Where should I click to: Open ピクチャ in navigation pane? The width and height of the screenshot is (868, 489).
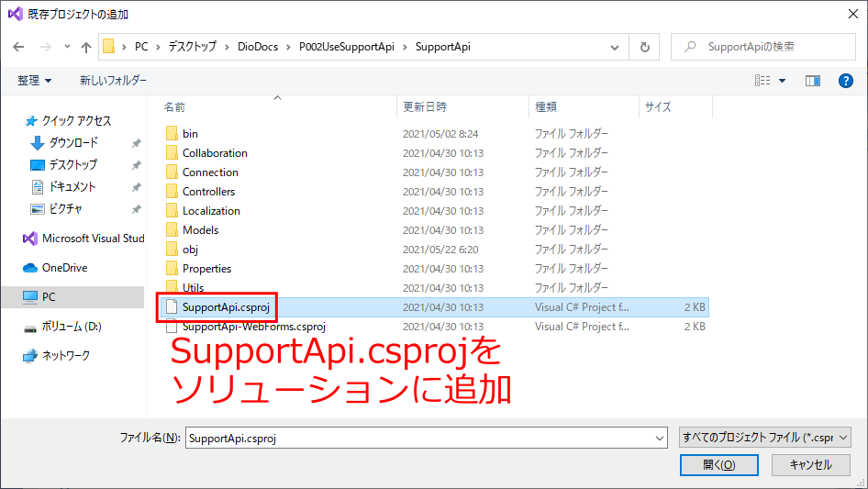65,209
